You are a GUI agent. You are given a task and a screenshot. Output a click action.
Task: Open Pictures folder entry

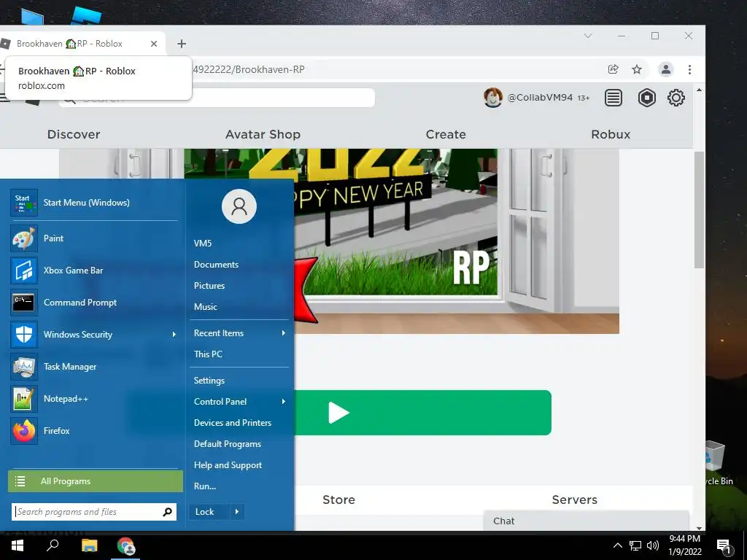209,286
